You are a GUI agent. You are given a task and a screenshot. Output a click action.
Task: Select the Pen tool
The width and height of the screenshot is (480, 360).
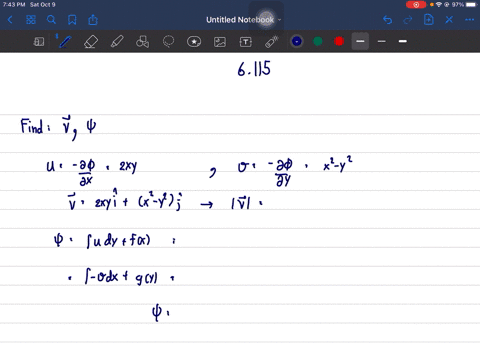pyautogui.click(x=65, y=42)
